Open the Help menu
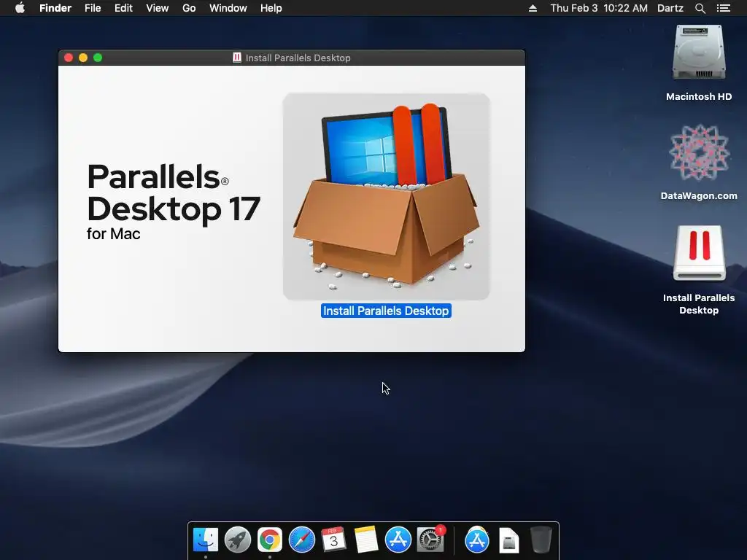Screen dimensions: 747x560 coord(271,8)
